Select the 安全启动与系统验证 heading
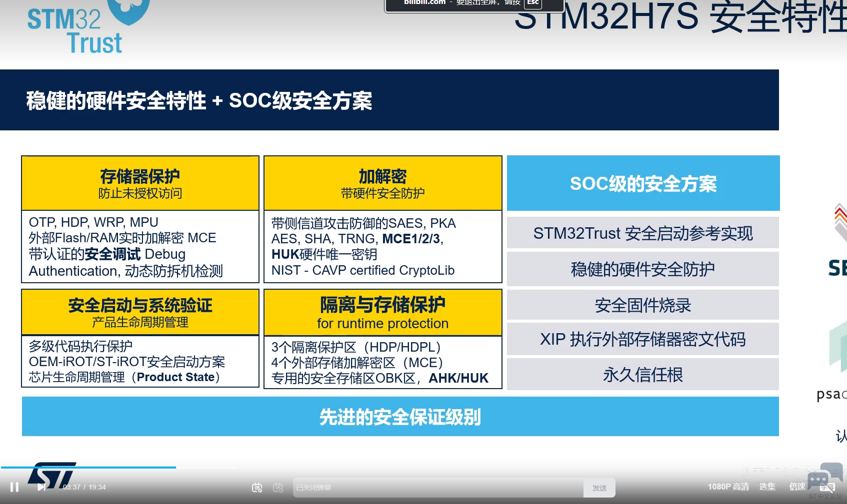The height and width of the screenshot is (504, 847). point(140,305)
